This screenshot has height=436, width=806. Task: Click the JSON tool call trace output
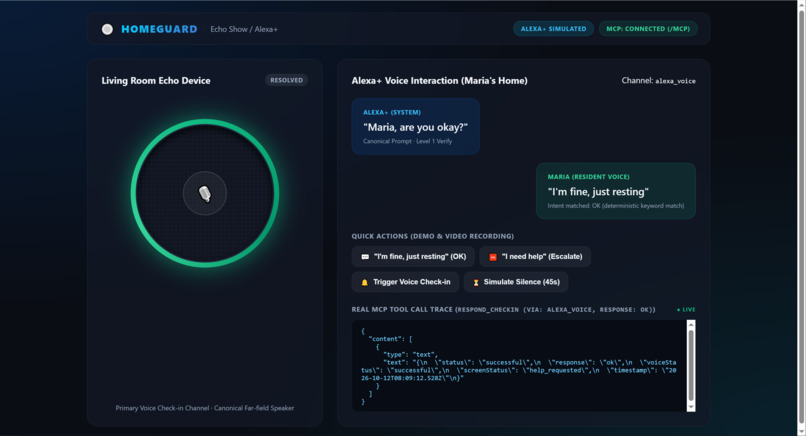(519, 366)
